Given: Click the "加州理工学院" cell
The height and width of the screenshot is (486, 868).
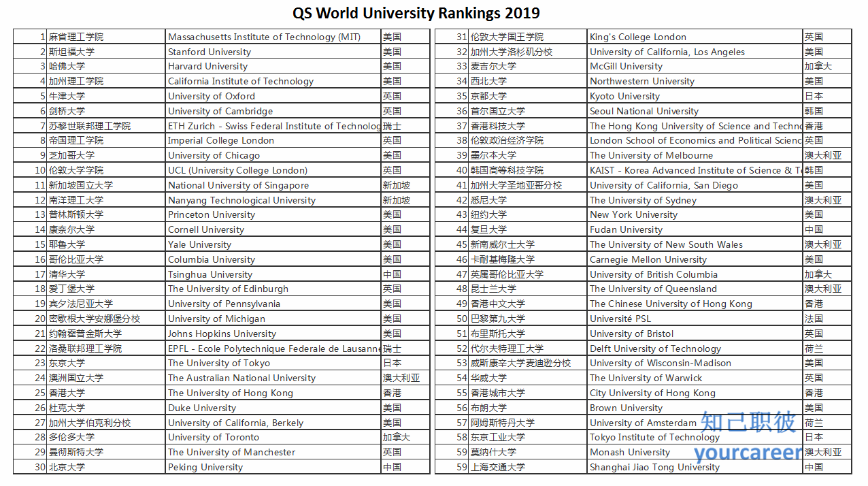Looking at the screenshot, I should point(106,81).
